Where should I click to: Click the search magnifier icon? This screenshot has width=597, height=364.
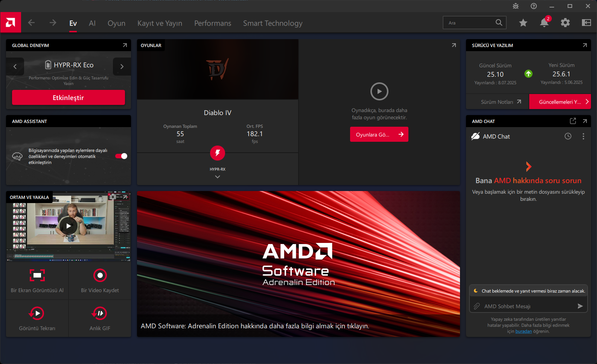pyautogui.click(x=499, y=23)
